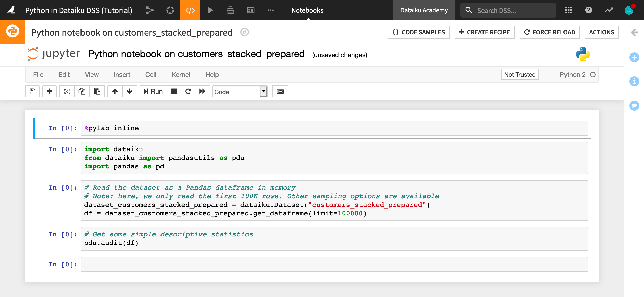
Task: Click the CREATE RECIPE button
Action: [485, 32]
